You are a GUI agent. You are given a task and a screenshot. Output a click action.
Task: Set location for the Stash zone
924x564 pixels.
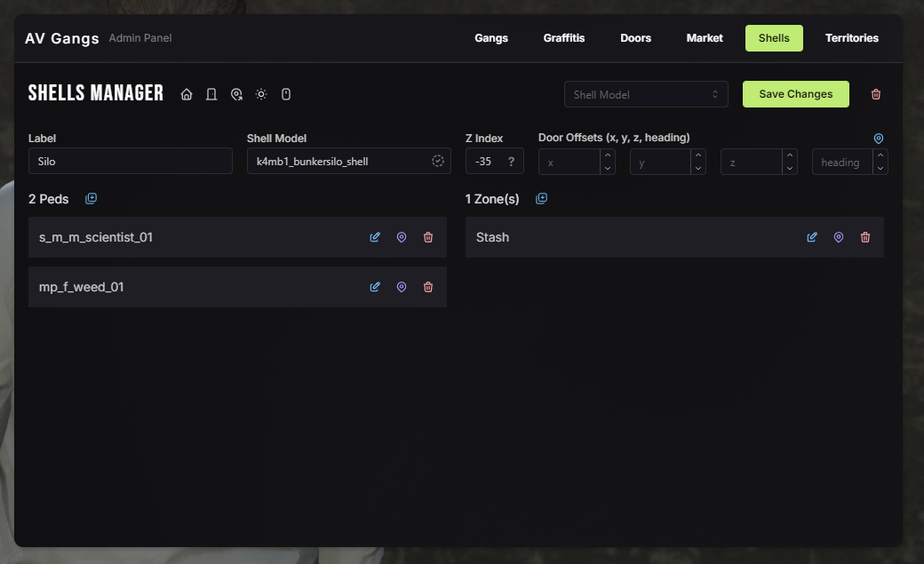point(839,237)
